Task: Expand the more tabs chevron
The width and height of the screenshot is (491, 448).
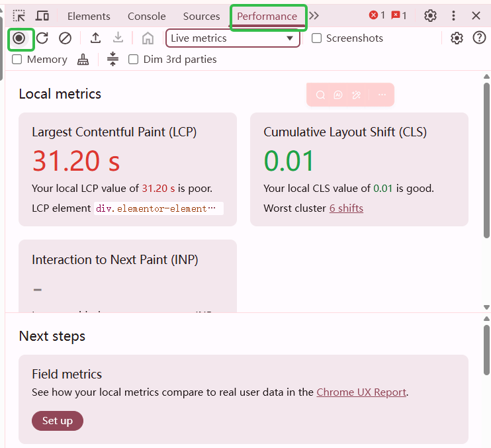Action: [314, 16]
